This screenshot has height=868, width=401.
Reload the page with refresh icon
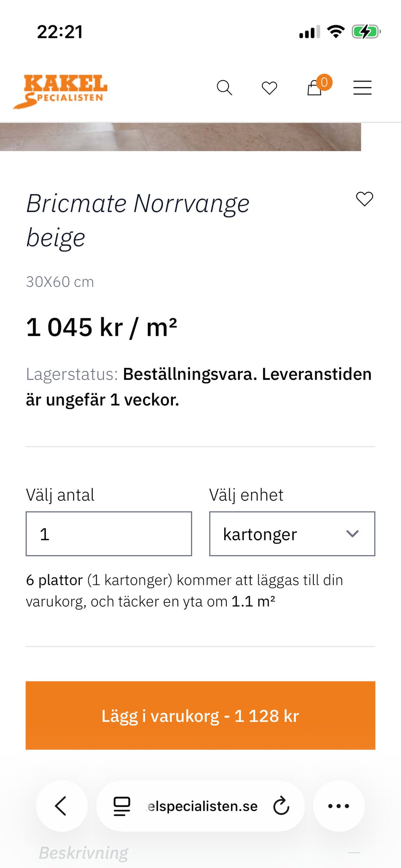point(281,806)
